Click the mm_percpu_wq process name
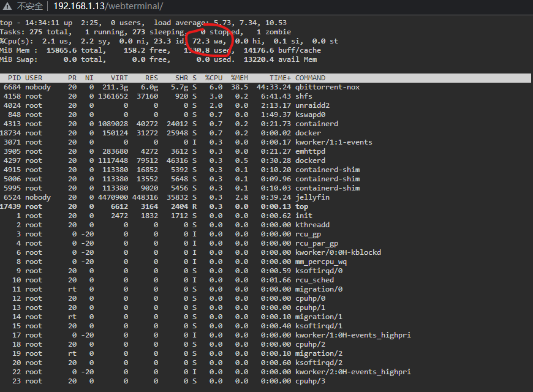The image size is (533, 392). pos(321,262)
